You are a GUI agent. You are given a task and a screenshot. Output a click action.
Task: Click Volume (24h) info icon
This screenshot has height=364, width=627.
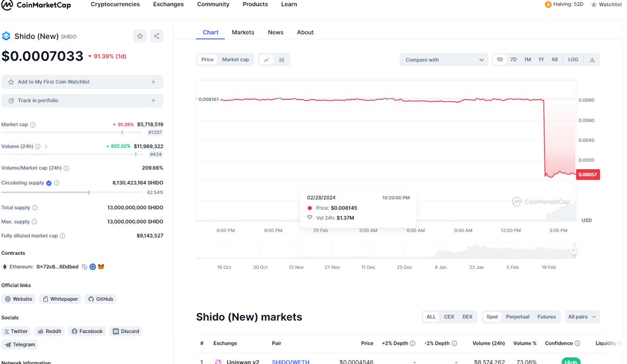pos(38,147)
